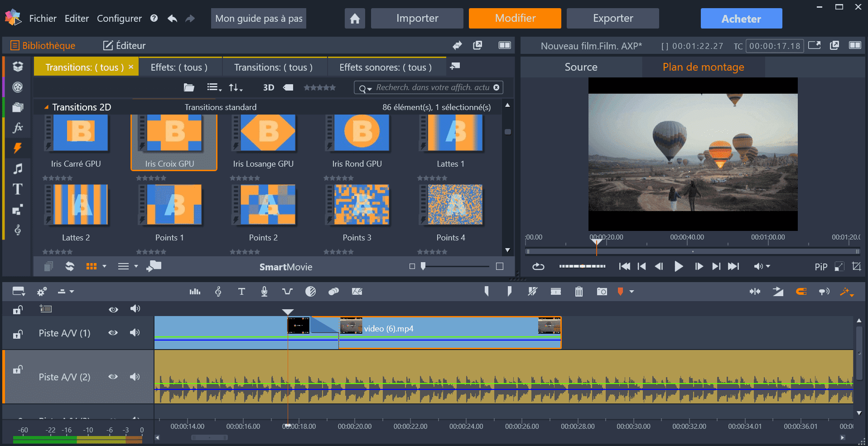Toggle visibility of Piste A/V (1) with eye icon
The image size is (868, 446).
(x=113, y=333)
